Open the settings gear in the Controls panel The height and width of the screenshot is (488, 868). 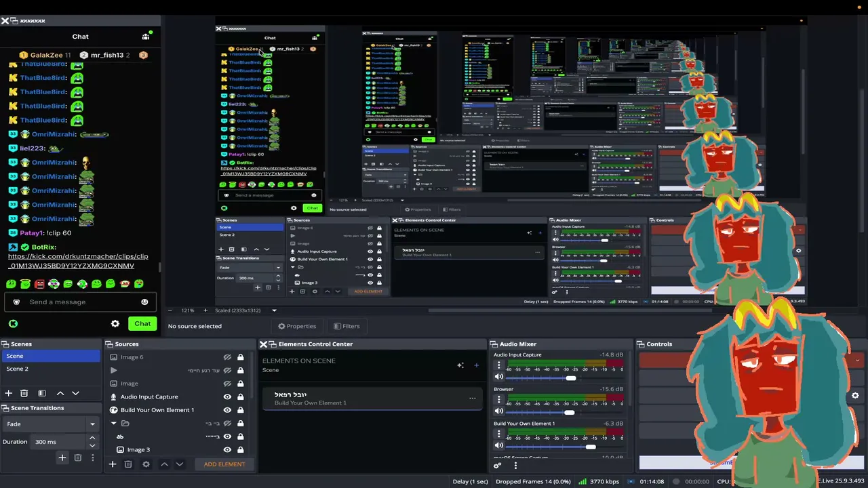(x=855, y=396)
